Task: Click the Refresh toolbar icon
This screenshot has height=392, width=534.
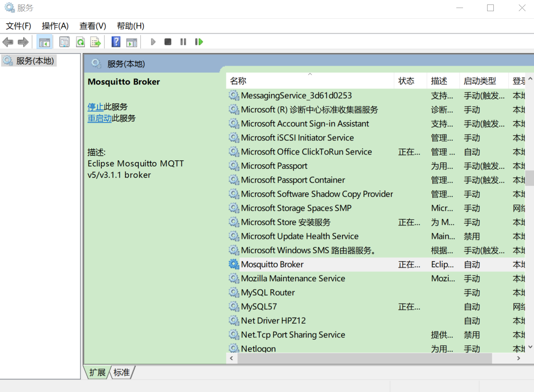Action: [x=80, y=42]
